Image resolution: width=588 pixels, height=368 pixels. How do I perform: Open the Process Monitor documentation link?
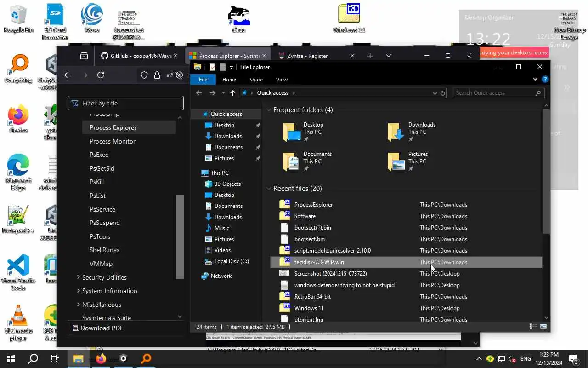tap(113, 141)
